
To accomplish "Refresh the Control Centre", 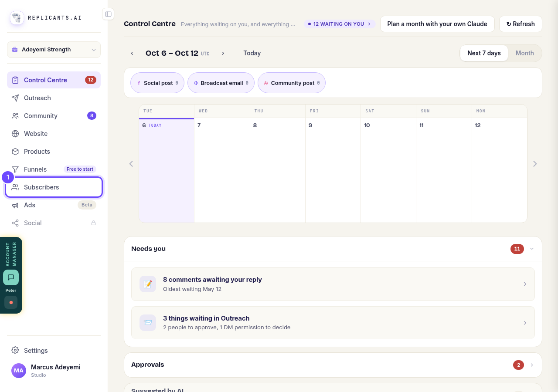I will pos(521,24).
